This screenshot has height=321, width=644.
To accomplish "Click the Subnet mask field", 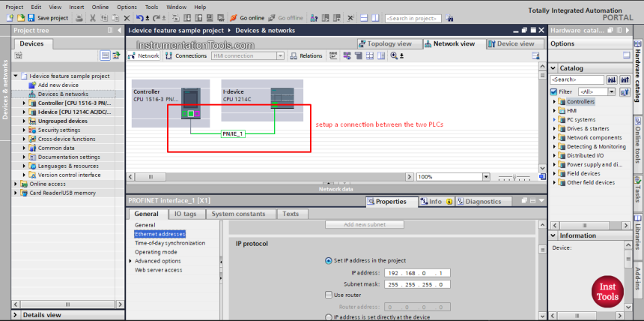I will point(417,284).
